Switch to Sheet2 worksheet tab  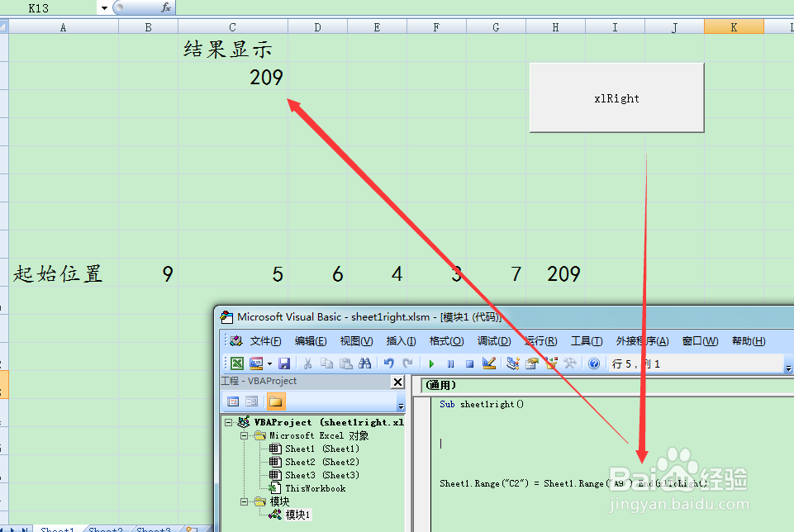(x=105, y=529)
